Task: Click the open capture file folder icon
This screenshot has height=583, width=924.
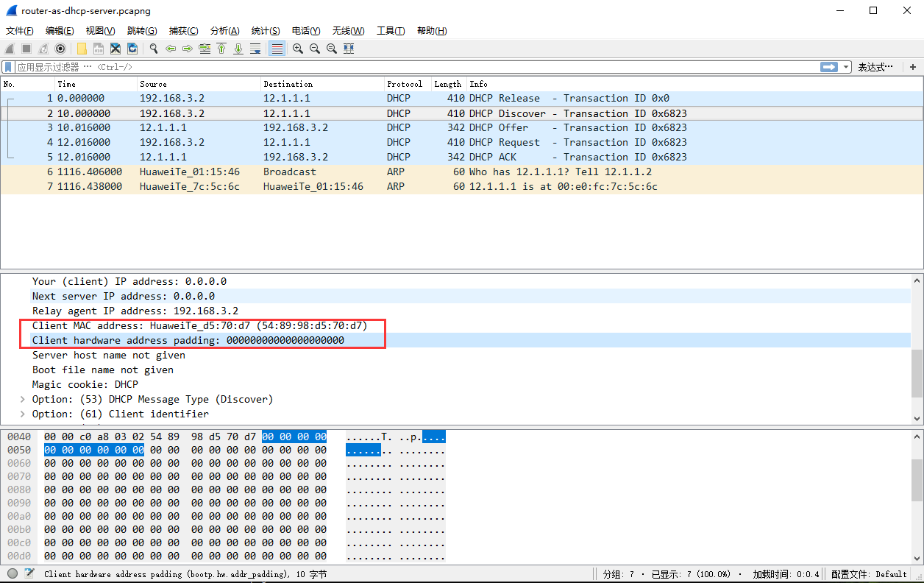Action: [x=82, y=49]
